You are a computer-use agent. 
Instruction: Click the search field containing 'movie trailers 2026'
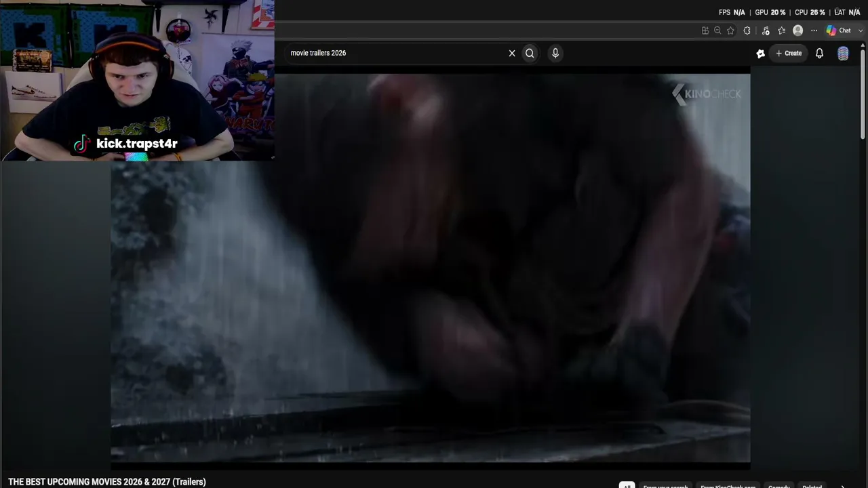[397, 53]
